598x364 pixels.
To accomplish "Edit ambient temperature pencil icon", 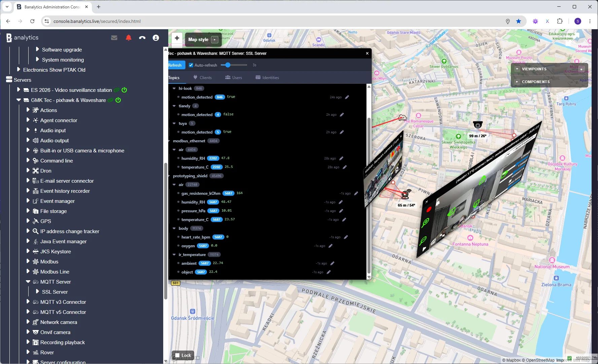I will (x=332, y=263).
